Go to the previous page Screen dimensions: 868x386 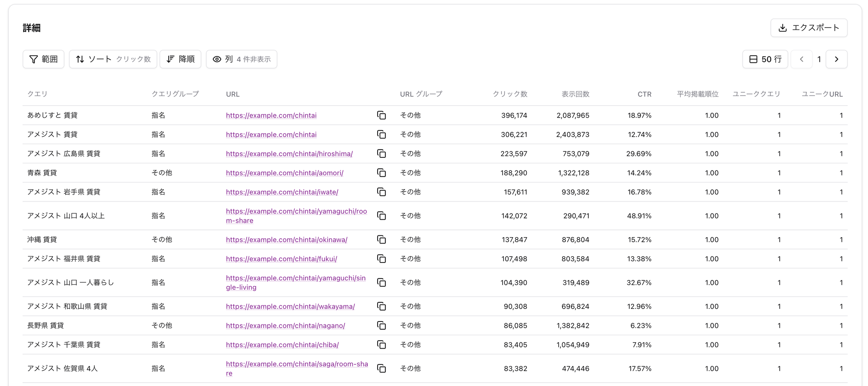click(801, 59)
